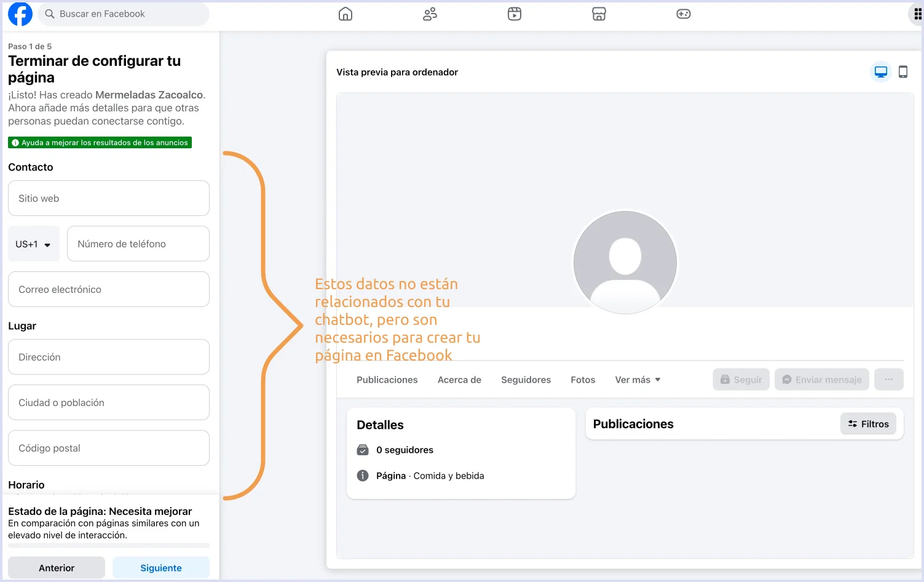Open the apps grid menu icon
The width and height of the screenshot is (924, 582).
(x=917, y=14)
